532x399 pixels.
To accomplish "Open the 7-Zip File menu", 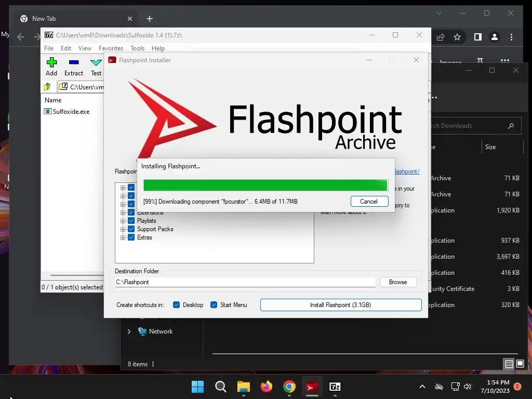I will (49, 48).
